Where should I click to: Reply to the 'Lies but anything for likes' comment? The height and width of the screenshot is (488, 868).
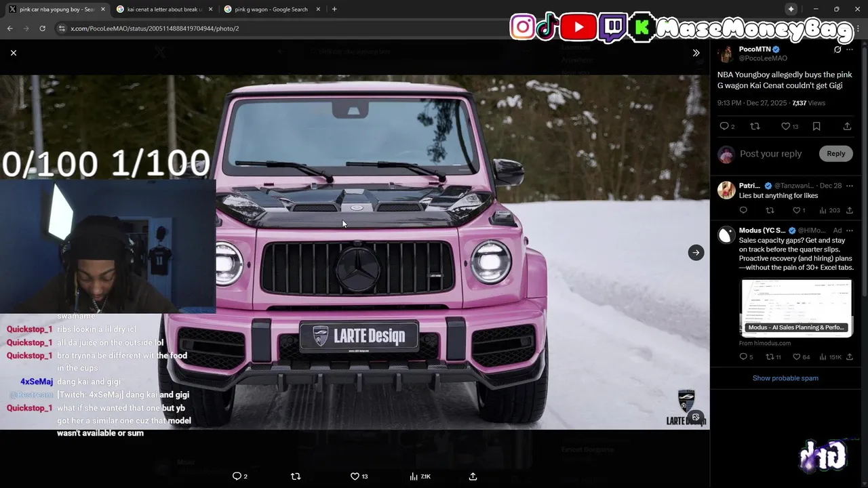[x=743, y=211]
